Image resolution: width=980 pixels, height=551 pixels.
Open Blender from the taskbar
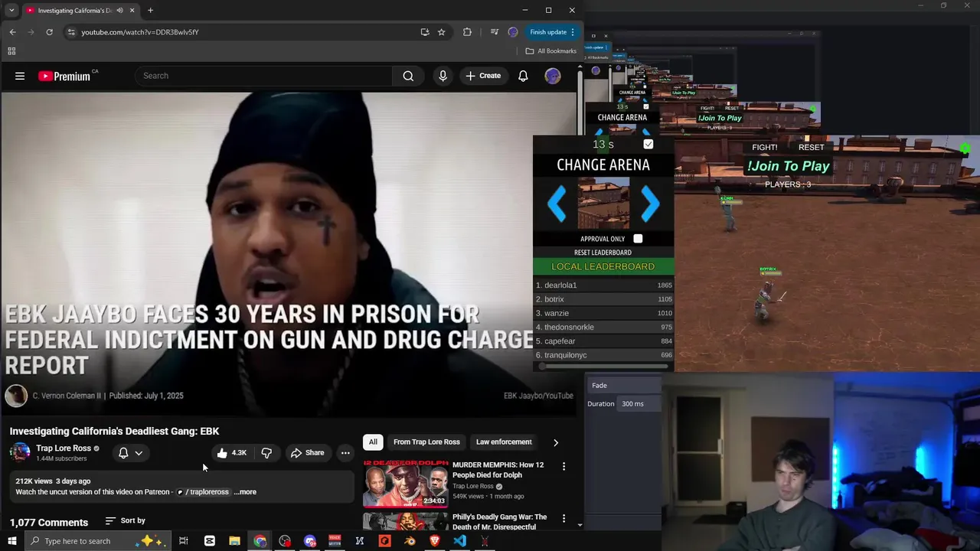click(x=410, y=541)
